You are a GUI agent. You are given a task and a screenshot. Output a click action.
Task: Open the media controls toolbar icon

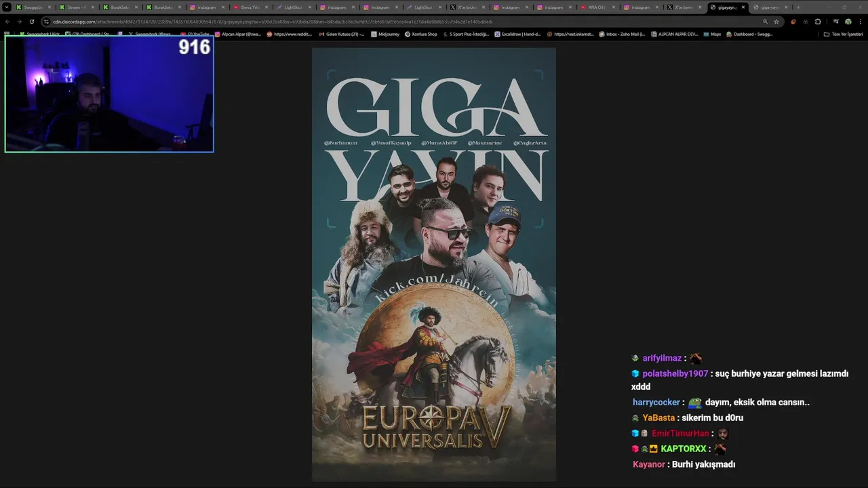(835, 22)
